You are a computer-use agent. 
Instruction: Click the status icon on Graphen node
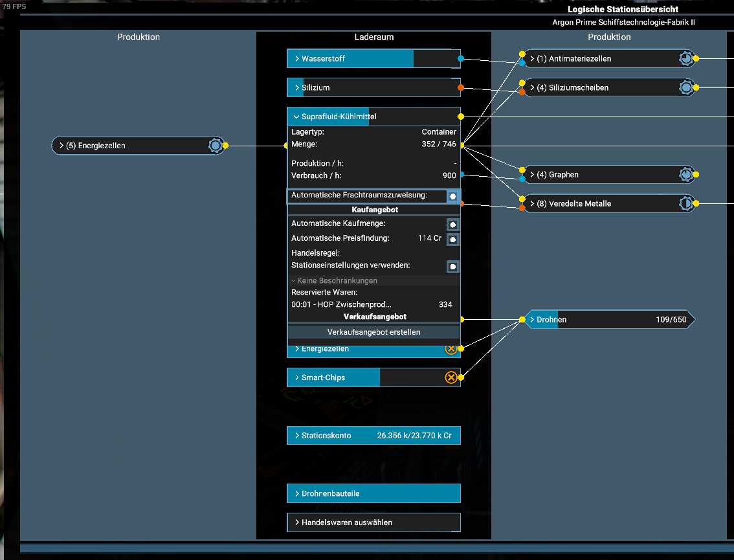click(x=686, y=175)
